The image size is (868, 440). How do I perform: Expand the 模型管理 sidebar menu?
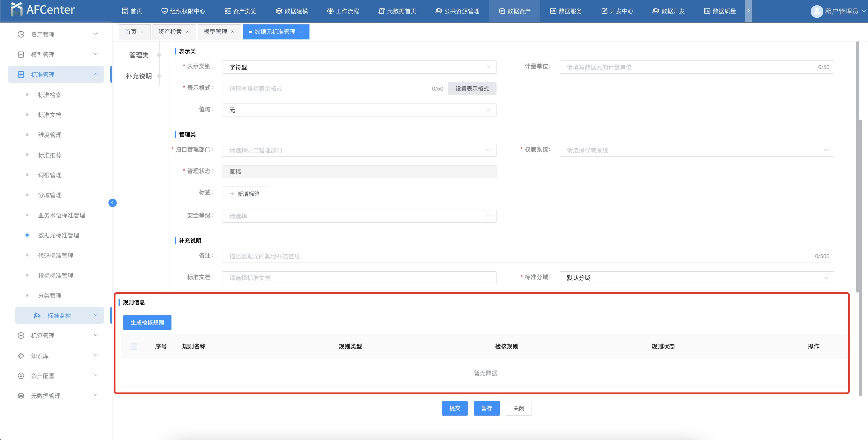[x=95, y=54]
